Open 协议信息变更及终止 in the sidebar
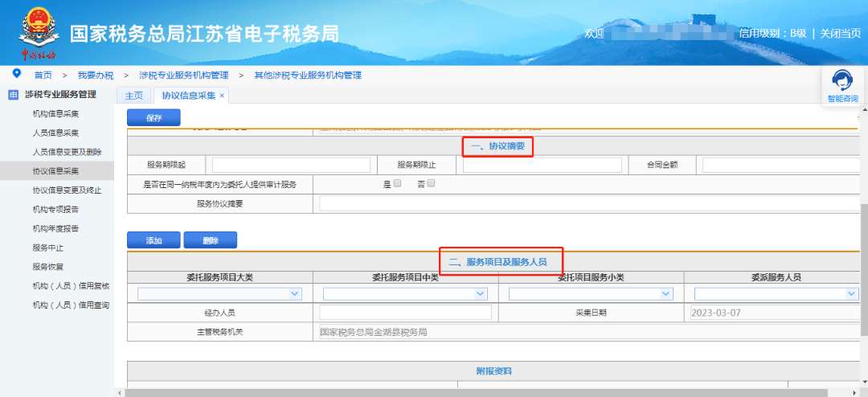 pos(67,190)
